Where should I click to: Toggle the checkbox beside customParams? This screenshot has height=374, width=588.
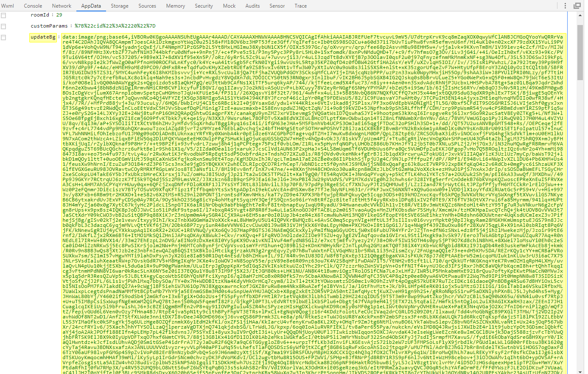(x=3, y=26)
